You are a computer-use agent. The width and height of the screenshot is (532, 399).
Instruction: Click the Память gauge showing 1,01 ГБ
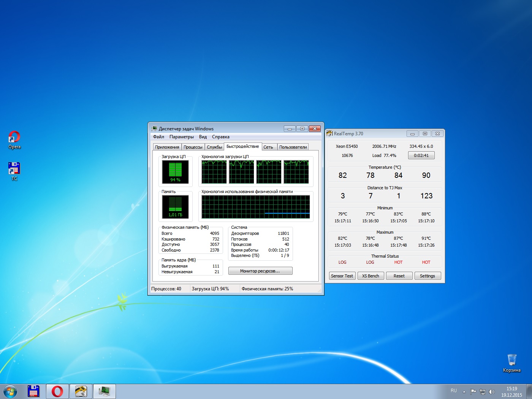pyautogui.click(x=175, y=207)
